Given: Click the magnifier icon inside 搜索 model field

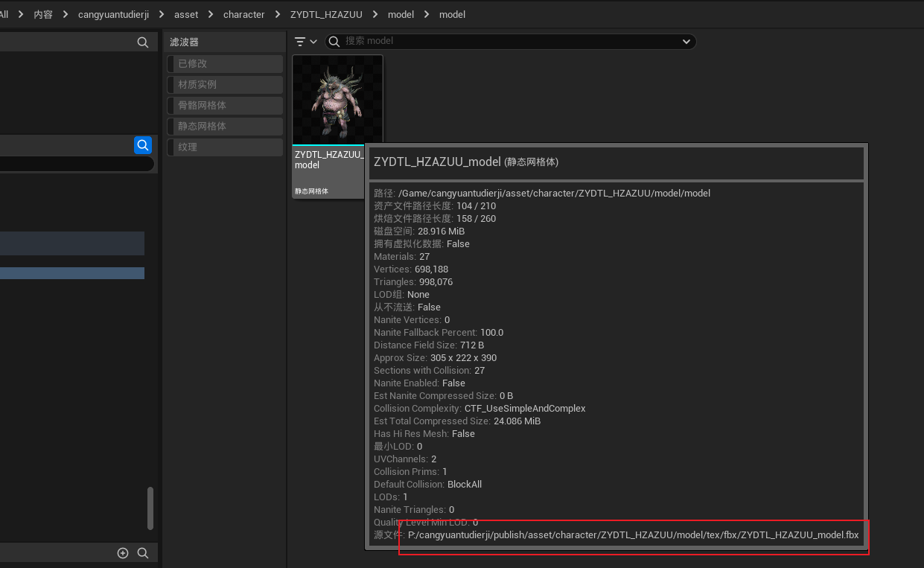Looking at the screenshot, I should tap(335, 42).
